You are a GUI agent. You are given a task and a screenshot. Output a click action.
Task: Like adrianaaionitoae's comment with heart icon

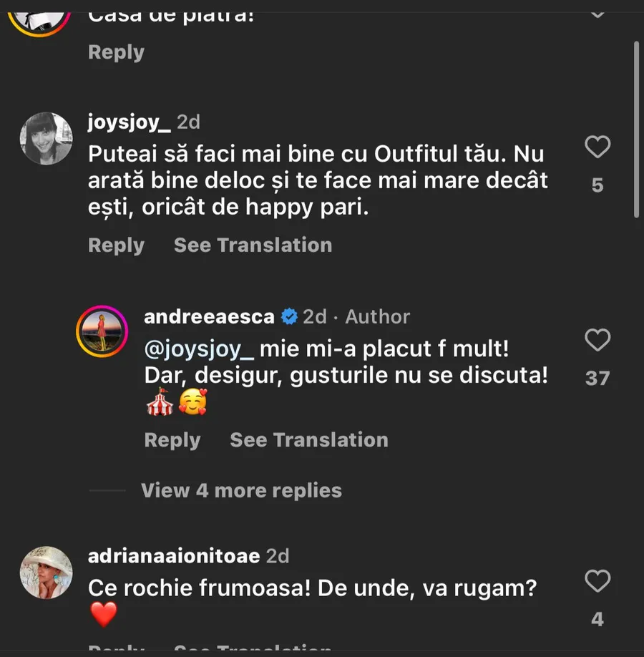pyautogui.click(x=597, y=580)
